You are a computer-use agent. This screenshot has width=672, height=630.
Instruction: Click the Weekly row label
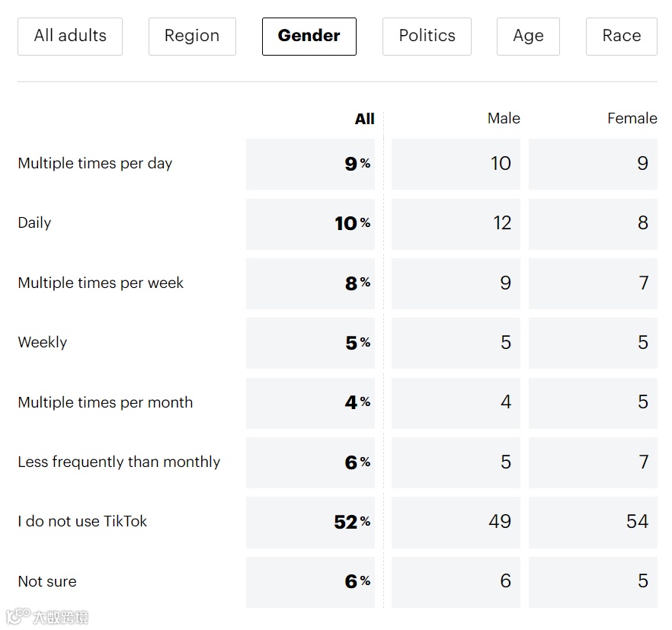point(43,342)
